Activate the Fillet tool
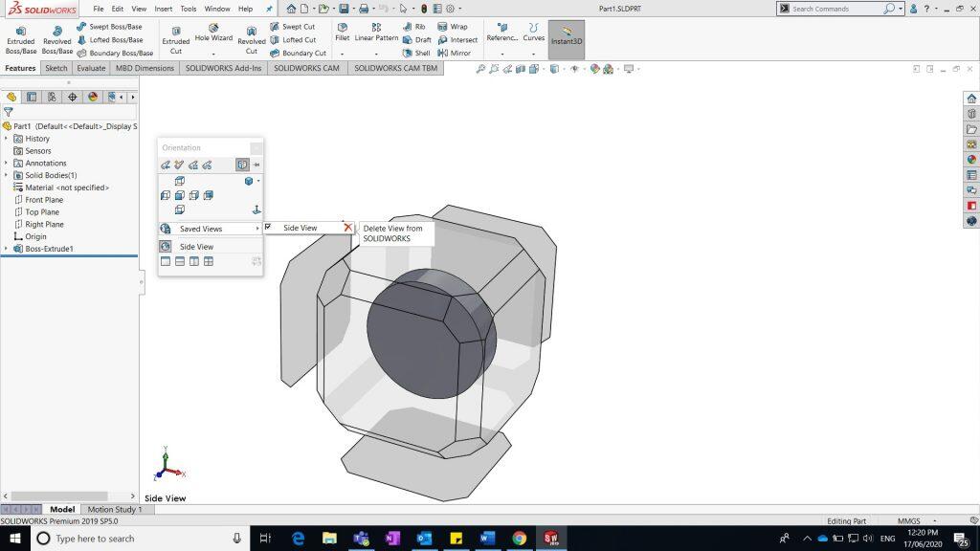The height and width of the screenshot is (551, 980). (342, 33)
